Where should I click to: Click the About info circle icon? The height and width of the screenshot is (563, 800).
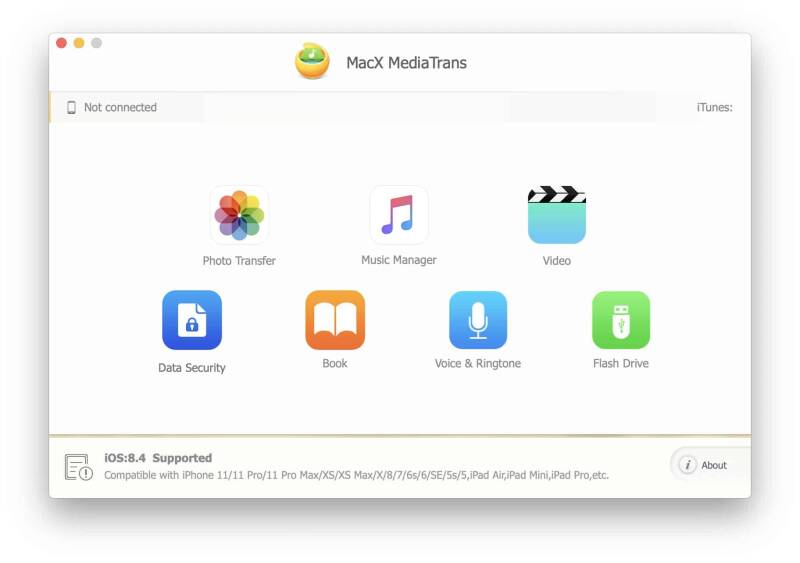pos(688,465)
